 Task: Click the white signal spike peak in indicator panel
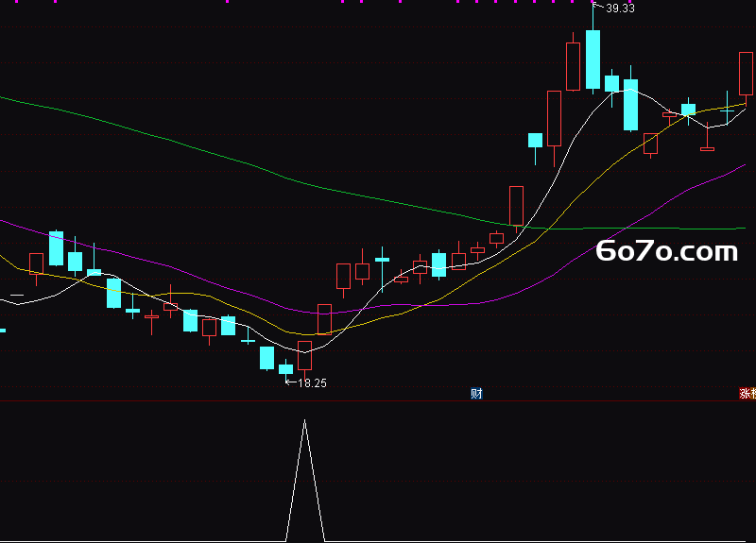[304, 421]
